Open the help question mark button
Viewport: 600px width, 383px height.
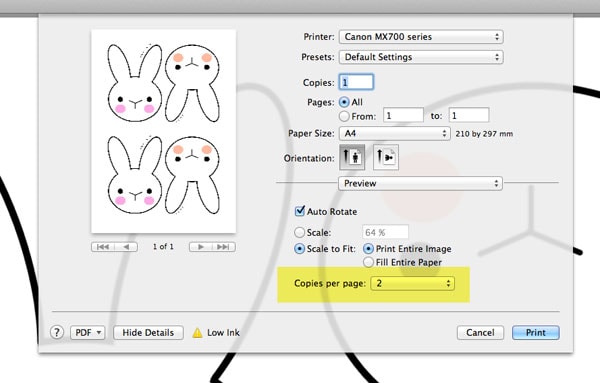[57, 332]
